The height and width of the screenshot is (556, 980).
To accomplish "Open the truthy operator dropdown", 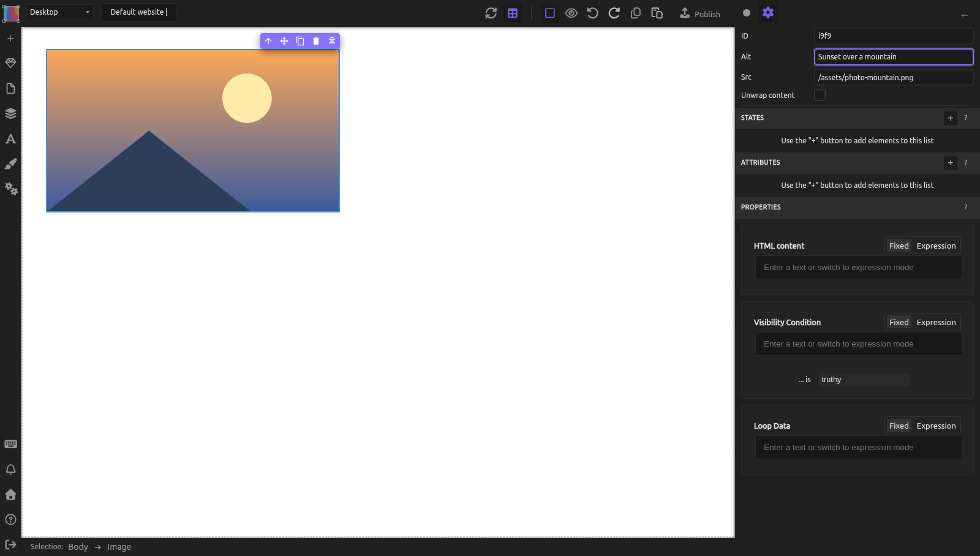I will [864, 380].
